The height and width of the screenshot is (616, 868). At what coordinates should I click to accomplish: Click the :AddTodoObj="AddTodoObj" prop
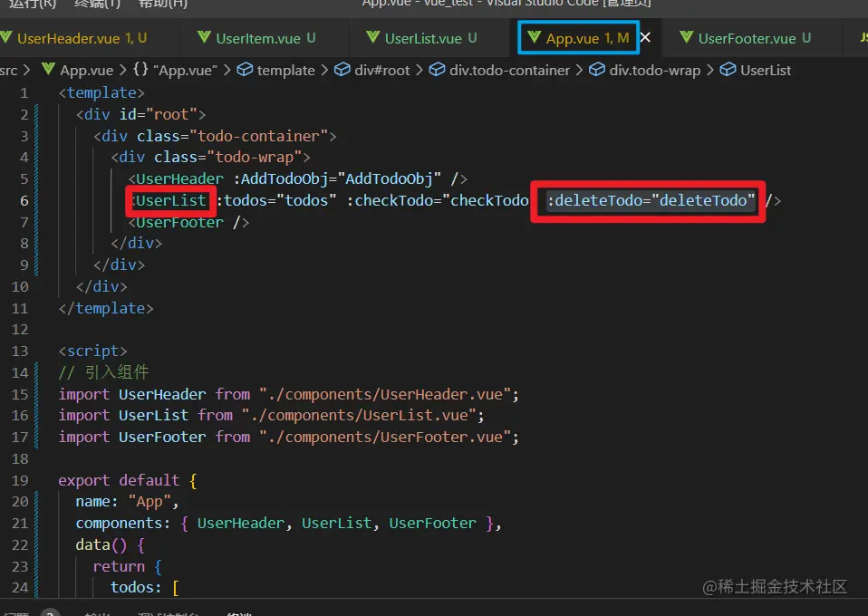click(337, 179)
